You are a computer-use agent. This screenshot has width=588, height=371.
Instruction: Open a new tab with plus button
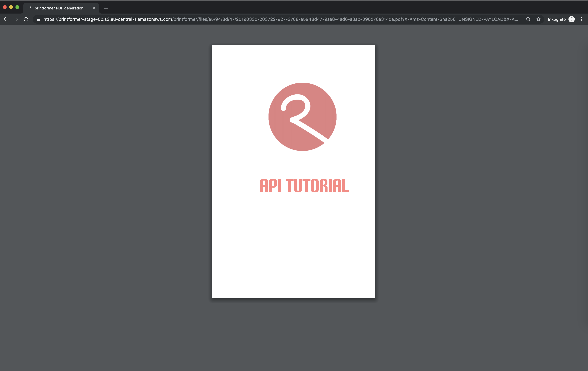[x=106, y=8]
